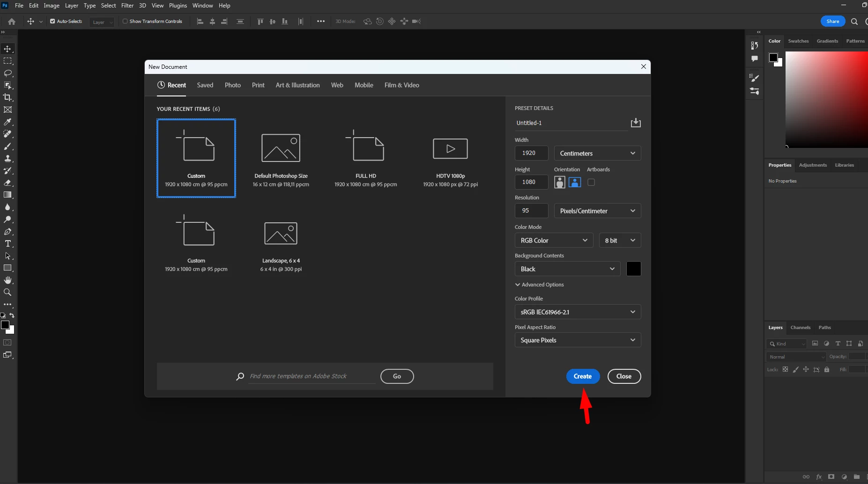Click the Resolution input field
This screenshot has height=484, width=868.
click(531, 211)
